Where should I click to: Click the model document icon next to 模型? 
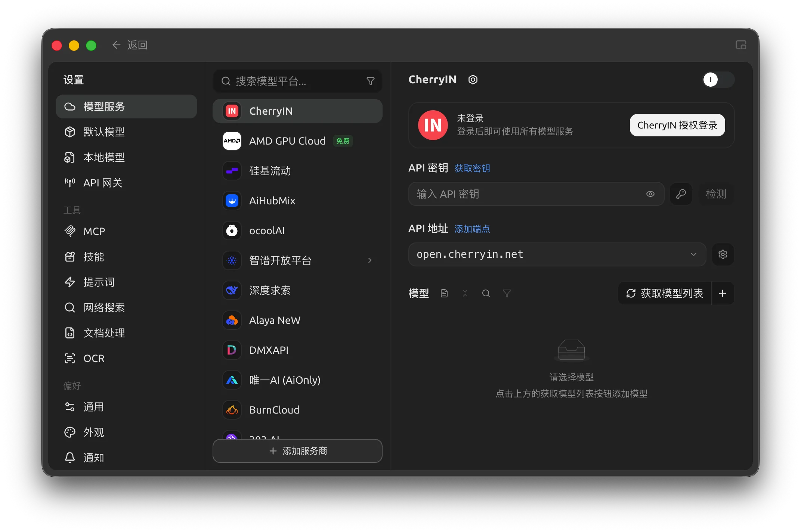(444, 293)
